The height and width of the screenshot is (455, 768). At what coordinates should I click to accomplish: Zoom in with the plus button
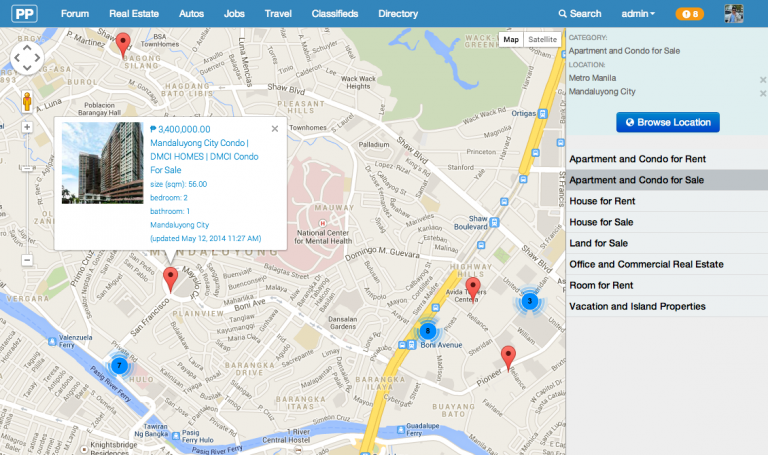[x=27, y=127]
